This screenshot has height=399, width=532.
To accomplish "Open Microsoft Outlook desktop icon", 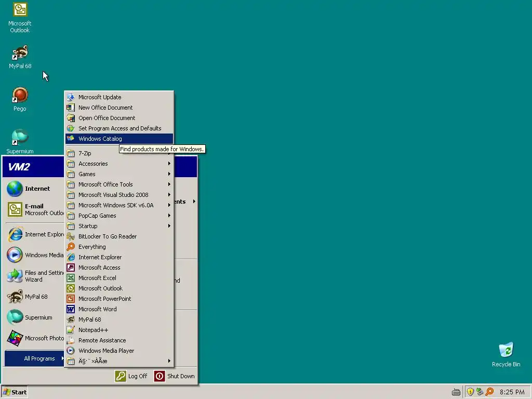I will (20, 18).
